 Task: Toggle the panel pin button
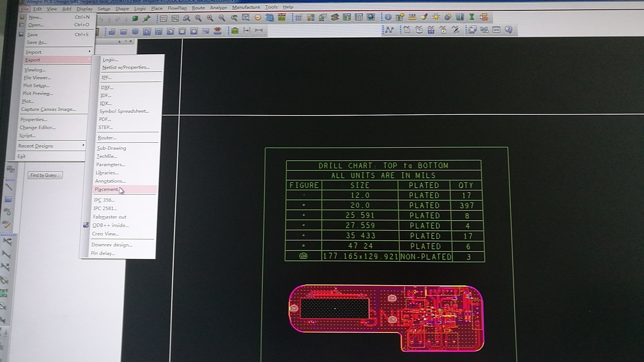tap(119, 42)
